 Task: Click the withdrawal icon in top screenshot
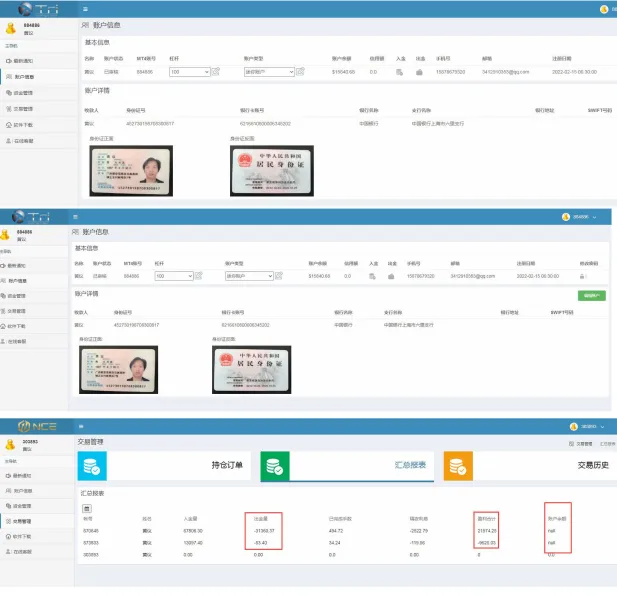(x=419, y=72)
